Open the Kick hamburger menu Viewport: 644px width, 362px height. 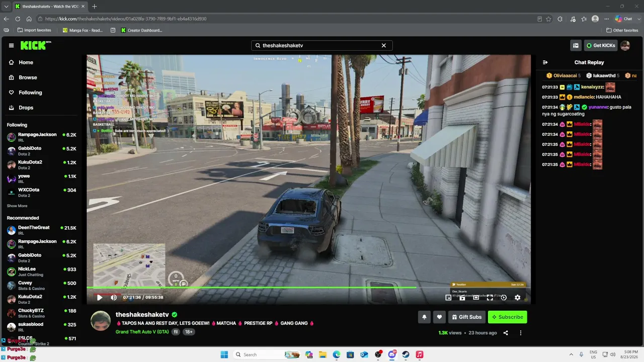[x=11, y=45]
